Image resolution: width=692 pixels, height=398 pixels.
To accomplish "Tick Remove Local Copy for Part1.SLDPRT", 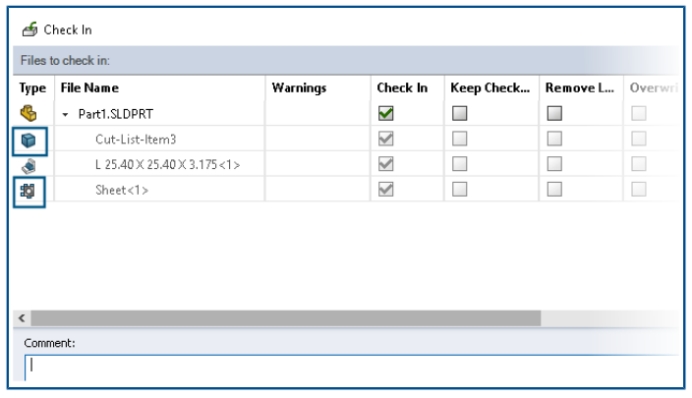I will click(554, 113).
